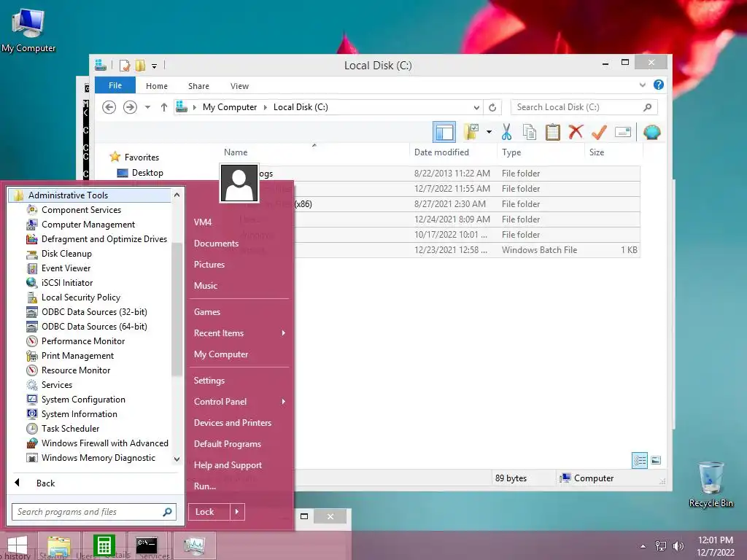Collapse the Administrative Tools folder
This screenshot has width=747, height=560.
tap(90, 195)
